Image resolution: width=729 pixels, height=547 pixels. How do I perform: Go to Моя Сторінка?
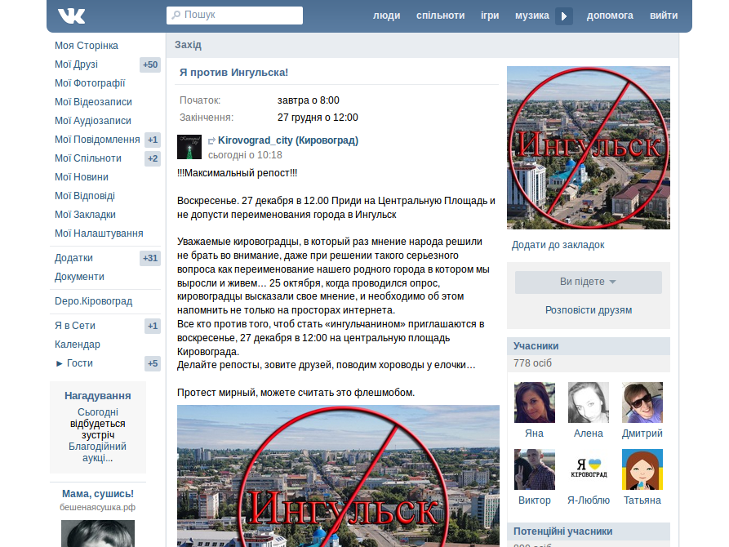86,46
